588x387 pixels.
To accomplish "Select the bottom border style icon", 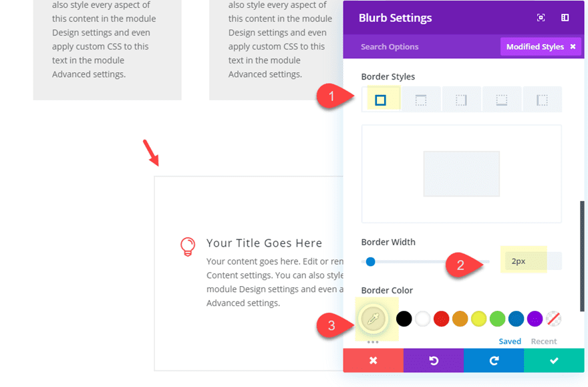I will point(502,100).
